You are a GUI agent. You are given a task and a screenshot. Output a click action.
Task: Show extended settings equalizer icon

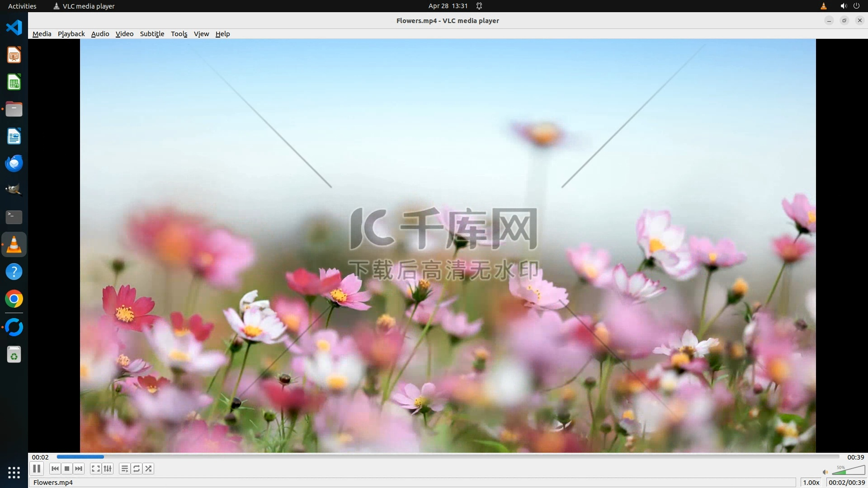tap(108, 469)
